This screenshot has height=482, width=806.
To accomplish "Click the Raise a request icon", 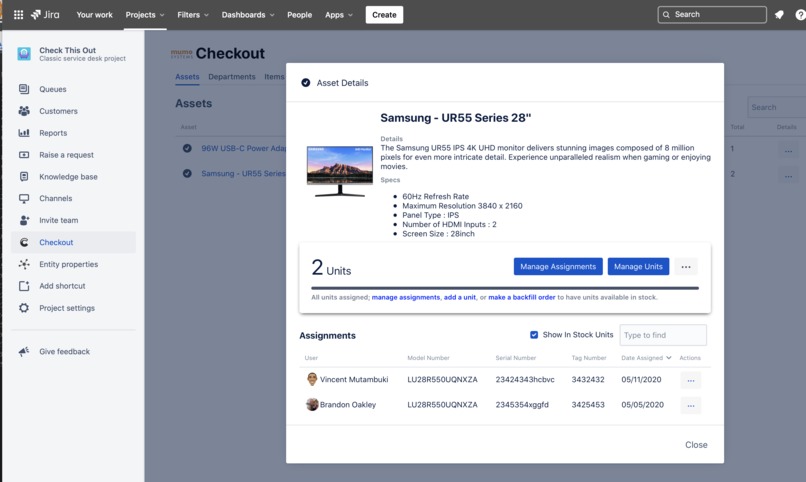I will click(24, 155).
